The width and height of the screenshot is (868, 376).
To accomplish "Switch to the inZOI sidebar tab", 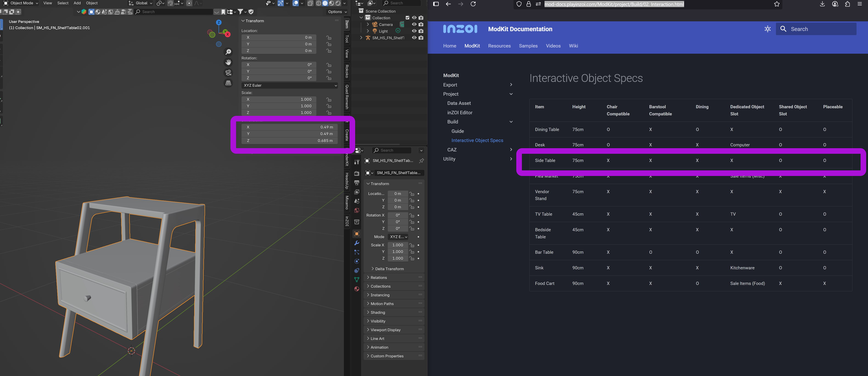I will [347, 221].
